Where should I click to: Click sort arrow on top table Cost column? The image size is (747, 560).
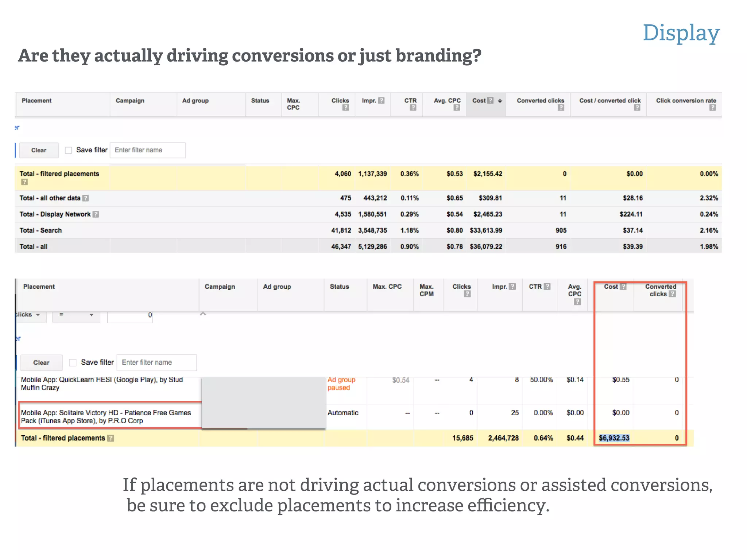click(500, 101)
